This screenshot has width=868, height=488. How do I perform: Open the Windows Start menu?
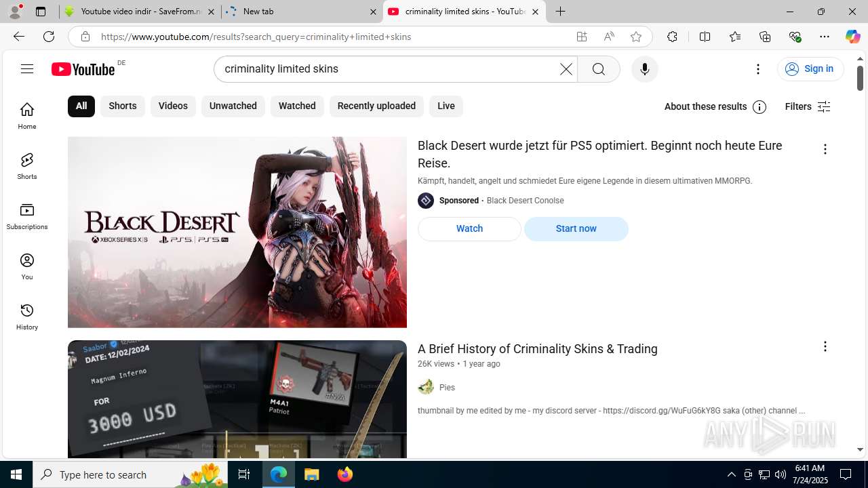pos(16,474)
